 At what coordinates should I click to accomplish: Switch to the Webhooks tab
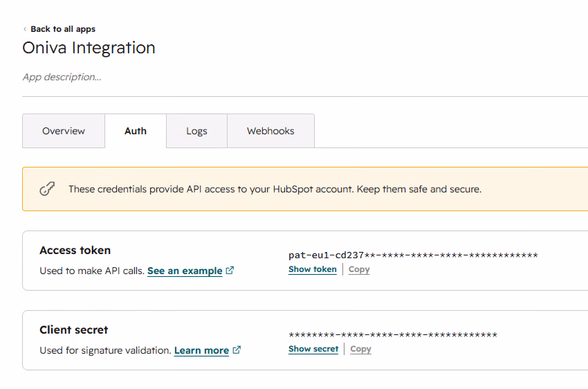point(270,131)
